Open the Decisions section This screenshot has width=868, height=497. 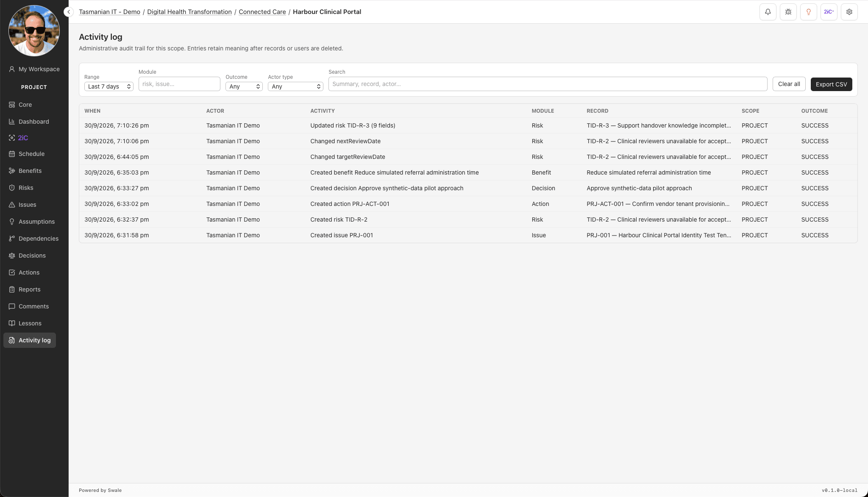[x=27, y=255]
